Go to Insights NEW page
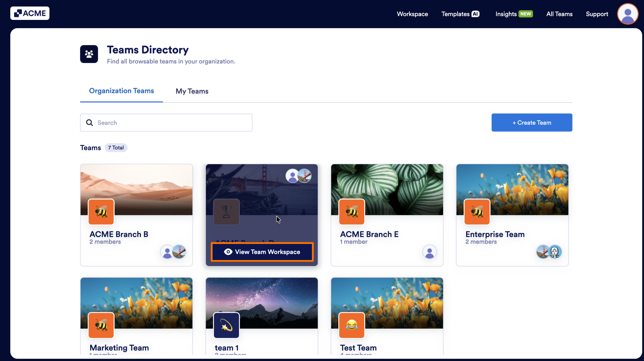This screenshot has width=644, height=361. [514, 14]
